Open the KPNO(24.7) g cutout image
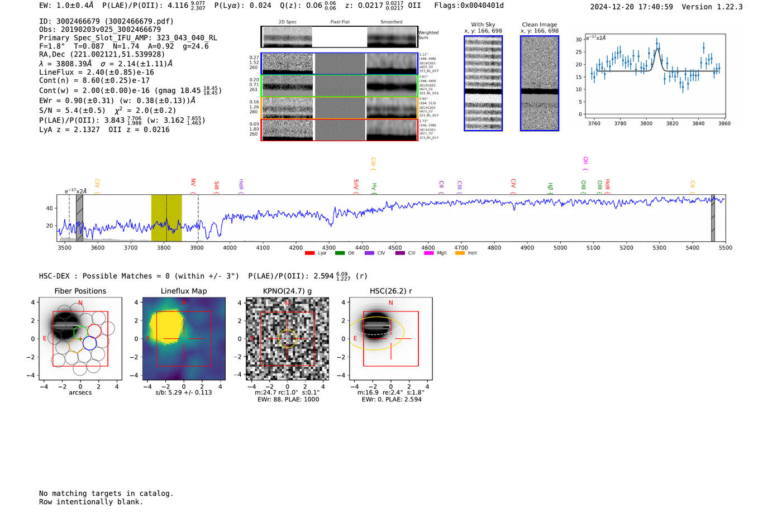Viewport: 782px width, 532px height. click(287, 339)
